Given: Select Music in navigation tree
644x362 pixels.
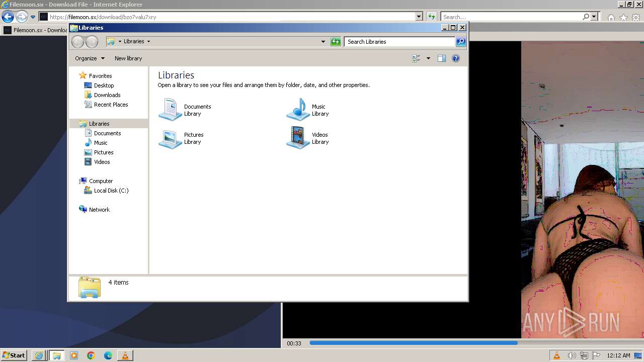Looking at the screenshot, I should coord(101,143).
